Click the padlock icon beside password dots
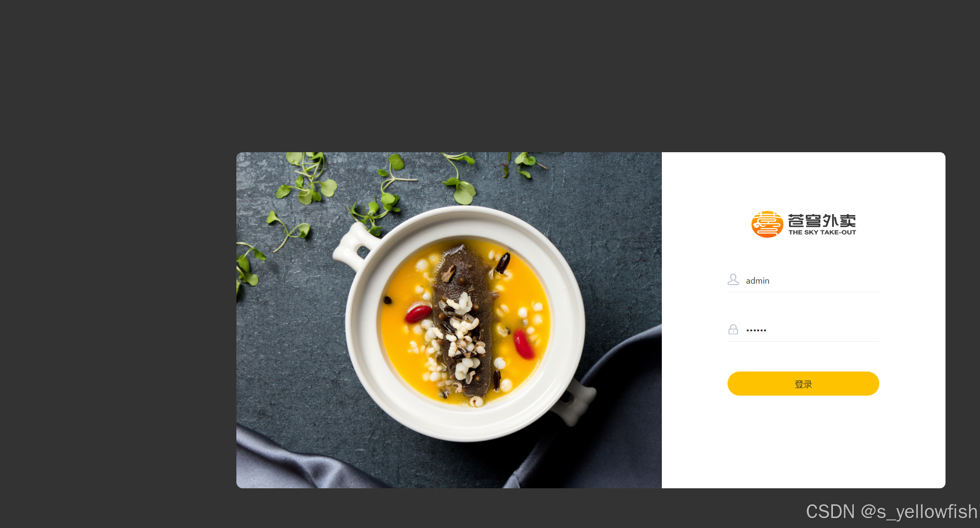Viewport: 980px width, 528px height. (733, 329)
